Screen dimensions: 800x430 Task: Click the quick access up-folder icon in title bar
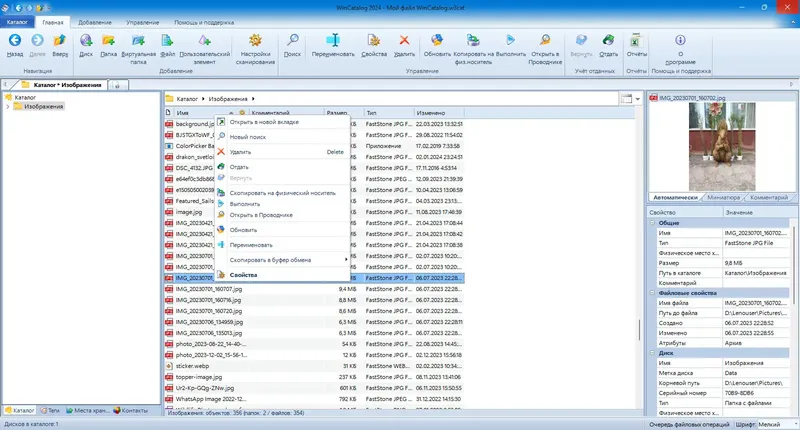click(x=39, y=8)
